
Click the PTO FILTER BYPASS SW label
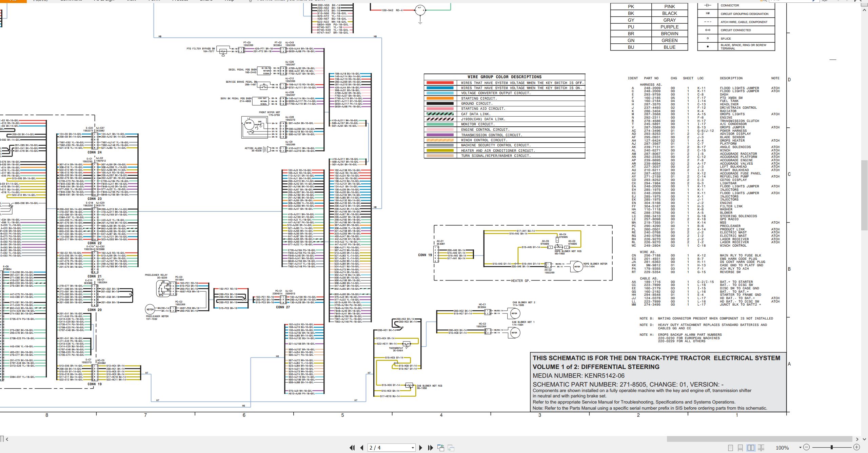point(201,49)
